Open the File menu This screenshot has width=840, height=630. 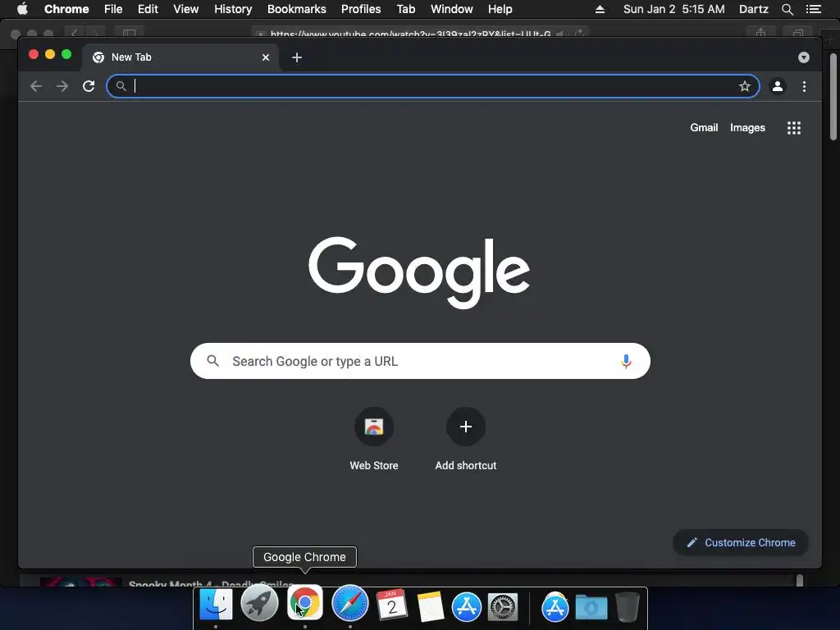point(113,9)
